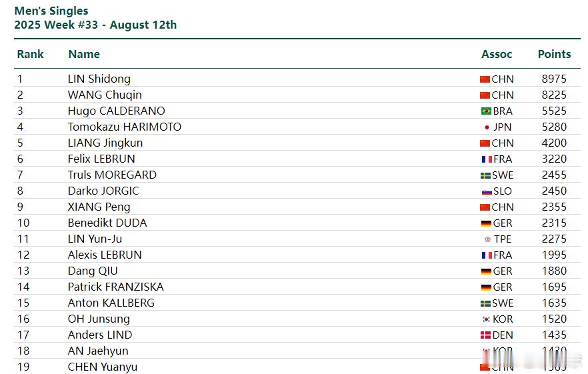Click the Slovenia flag next to SLO
The width and height of the screenshot is (588, 374).
click(487, 191)
